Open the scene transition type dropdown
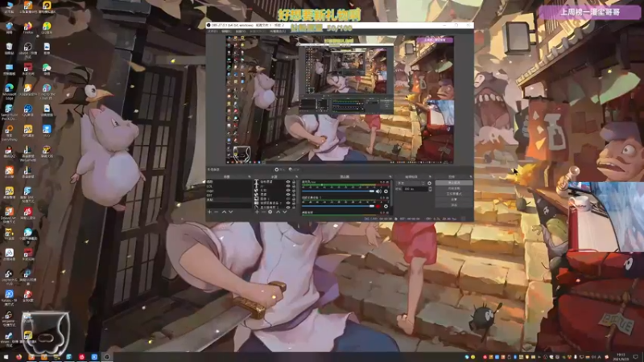Viewport: 644px width, 362px height. [411, 183]
